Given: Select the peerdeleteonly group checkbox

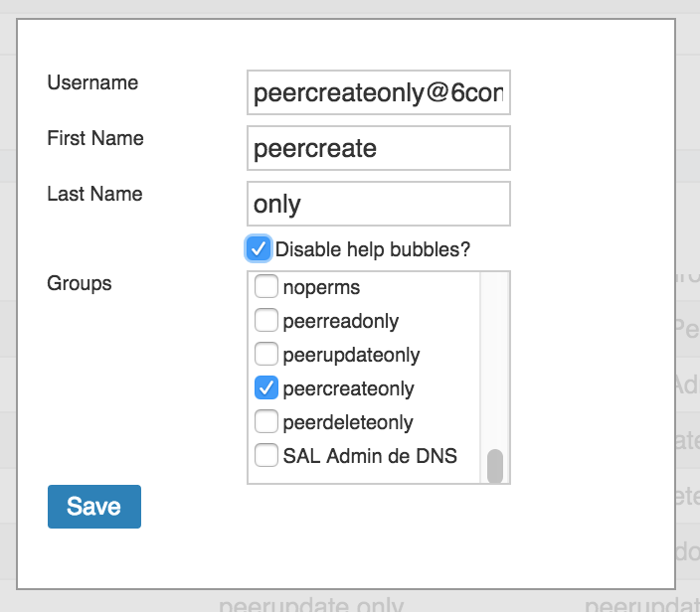Looking at the screenshot, I should click(266, 422).
